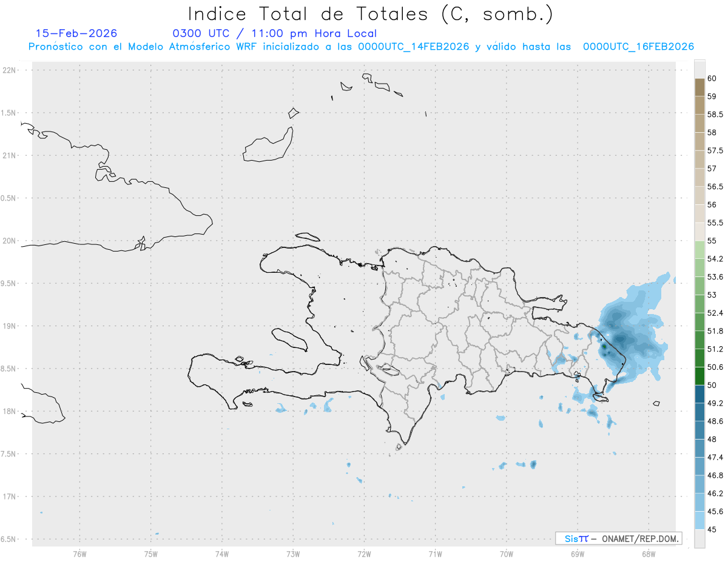
Task: Click the color bar value "53.6"
Action: click(x=715, y=277)
